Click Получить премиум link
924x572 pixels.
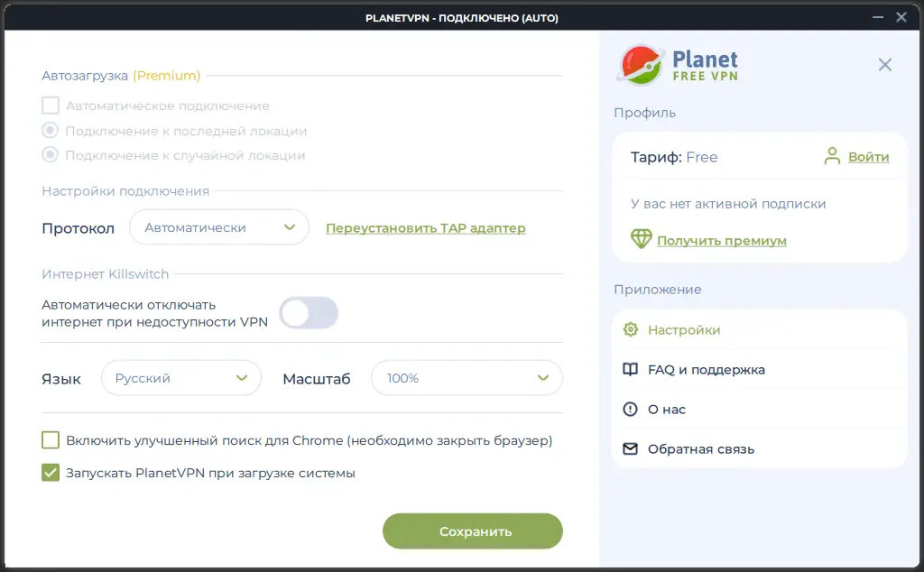(x=721, y=240)
